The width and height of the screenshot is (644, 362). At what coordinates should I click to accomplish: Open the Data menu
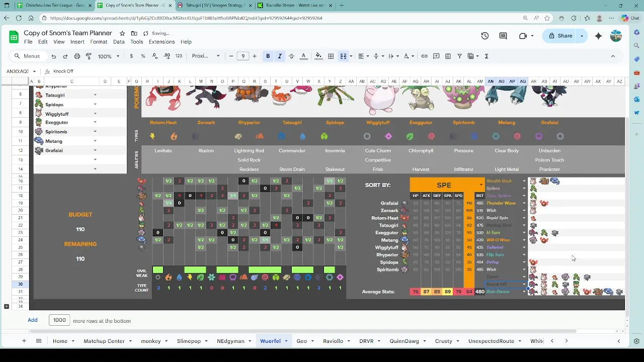pyautogui.click(x=119, y=42)
